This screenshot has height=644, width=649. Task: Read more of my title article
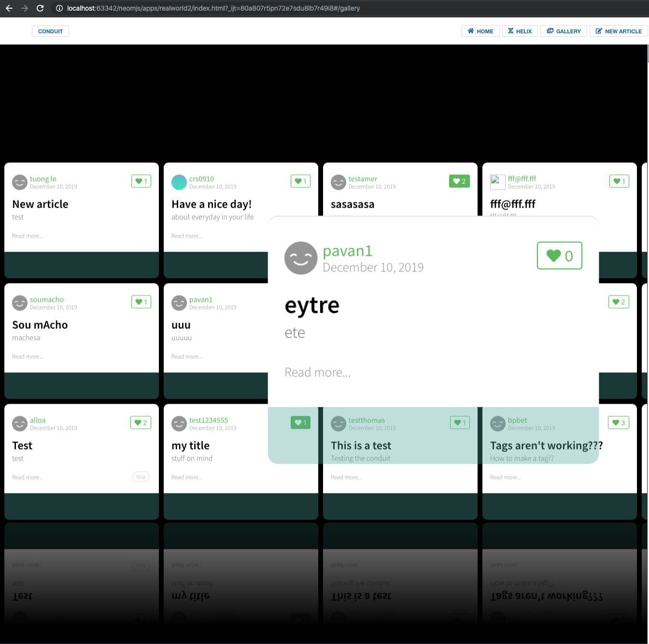click(187, 477)
